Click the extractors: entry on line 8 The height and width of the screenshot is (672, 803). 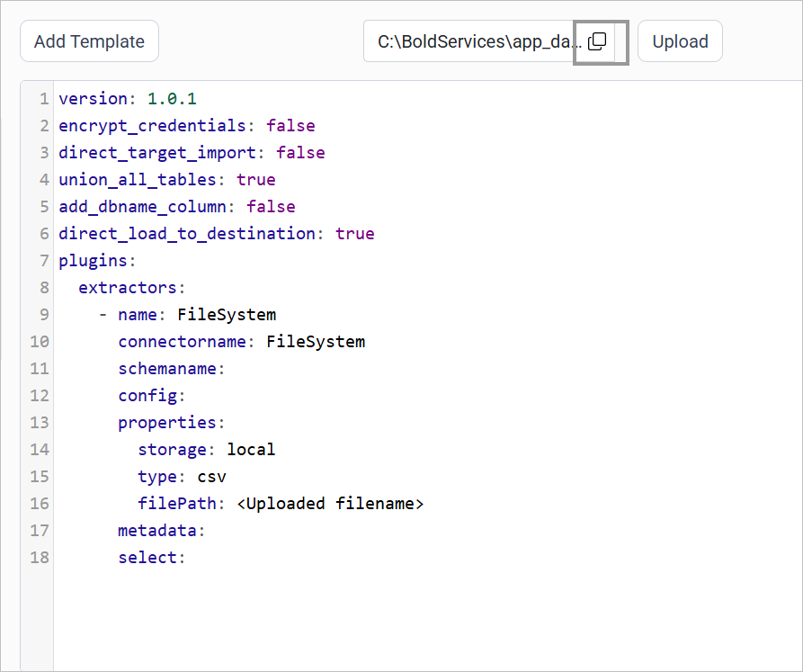pos(130,287)
